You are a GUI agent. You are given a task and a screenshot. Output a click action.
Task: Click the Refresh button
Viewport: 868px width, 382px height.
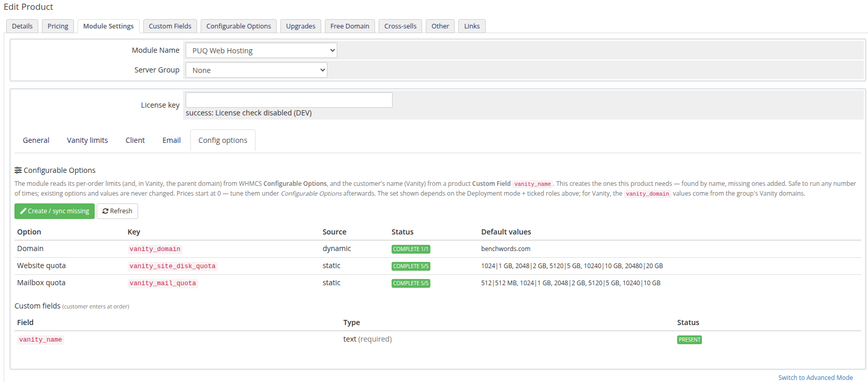117,211
